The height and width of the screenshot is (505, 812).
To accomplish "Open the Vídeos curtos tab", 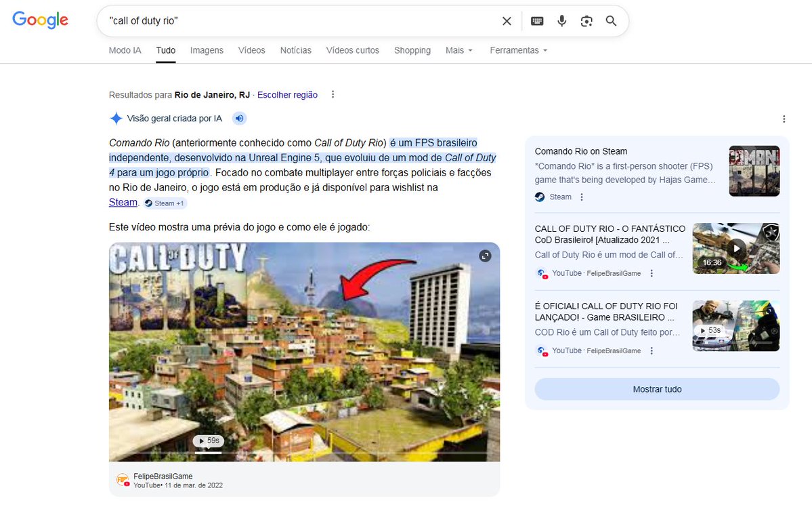I will (x=353, y=50).
